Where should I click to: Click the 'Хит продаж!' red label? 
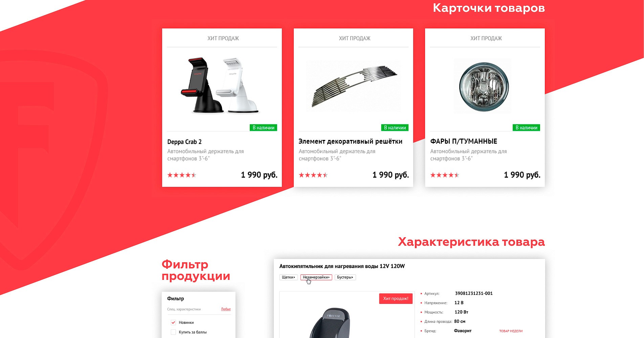pos(396,298)
